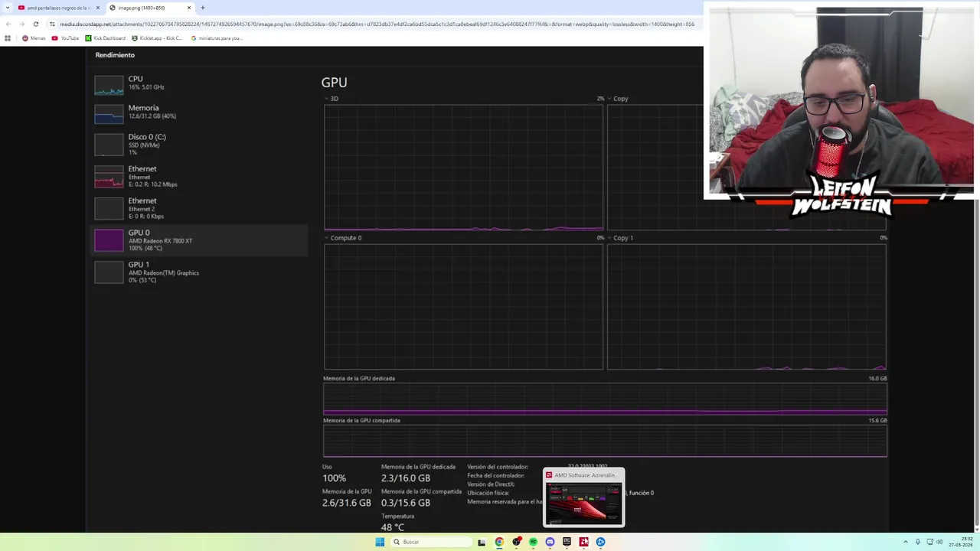This screenshot has width=980, height=551.
Task: Open the Kick Dashboard bookmark
Action: click(x=106, y=38)
